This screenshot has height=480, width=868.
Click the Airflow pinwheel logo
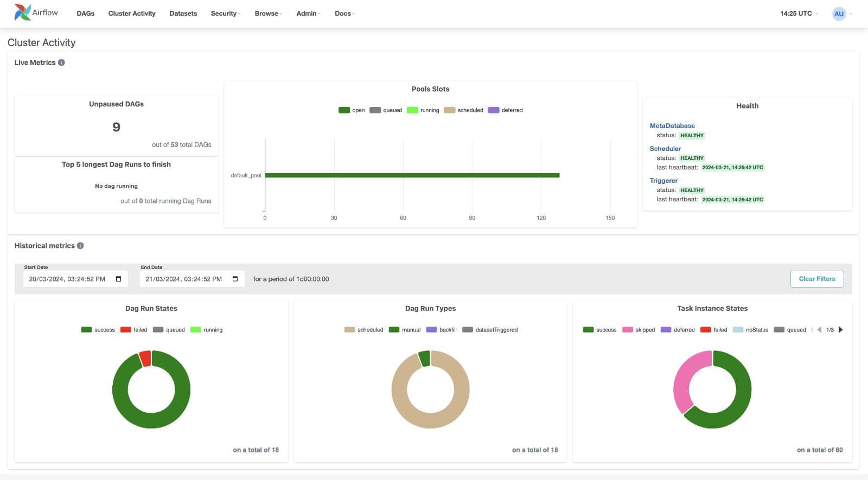pyautogui.click(x=22, y=12)
